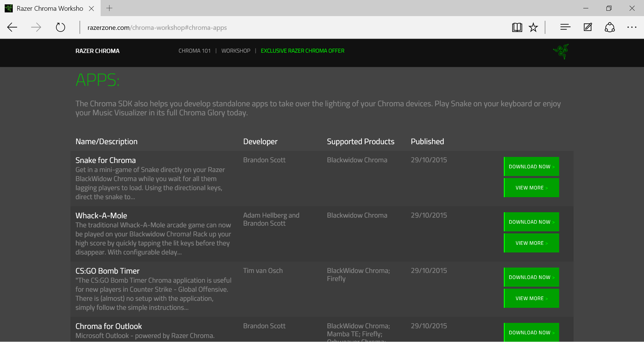The height and width of the screenshot is (342, 644).
Task: Download the Whack-A-Mole app
Action: tap(531, 222)
